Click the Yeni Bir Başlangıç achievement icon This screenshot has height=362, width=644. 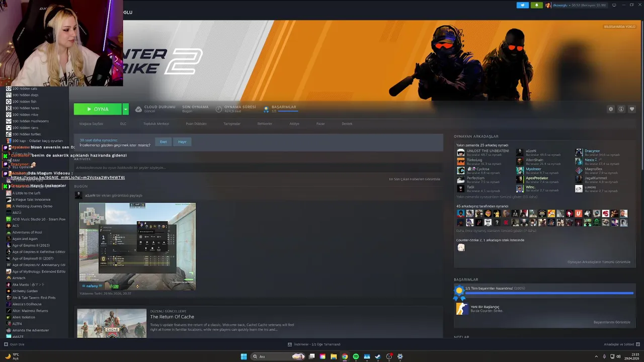(x=461, y=309)
